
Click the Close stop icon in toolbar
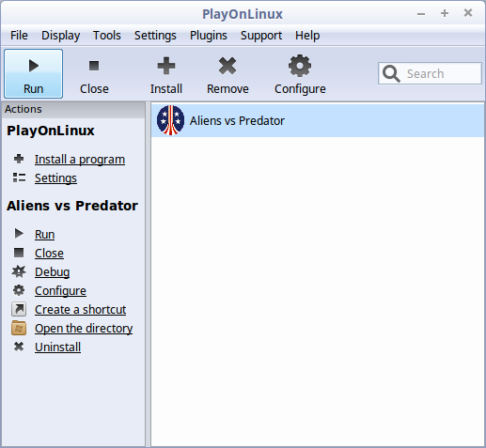[94, 66]
